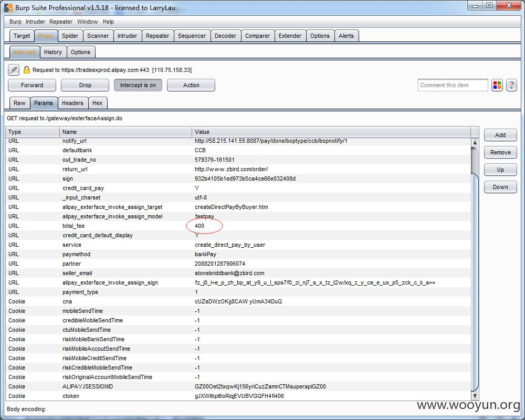Image resolution: width=525 pixels, height=420 pixels.
Task: Click the params table vertical scrollbar thumb
Action: point(475,281)
